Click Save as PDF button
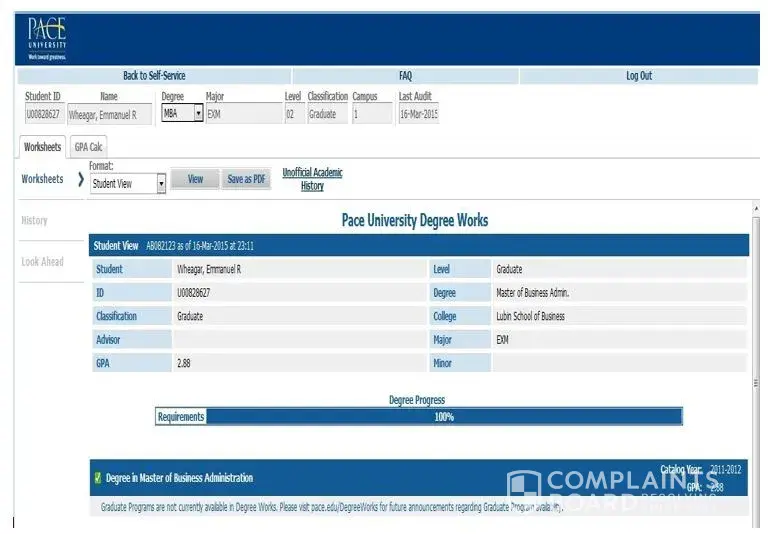The width and height of the screenshot is (768, 534). [246, 180]
